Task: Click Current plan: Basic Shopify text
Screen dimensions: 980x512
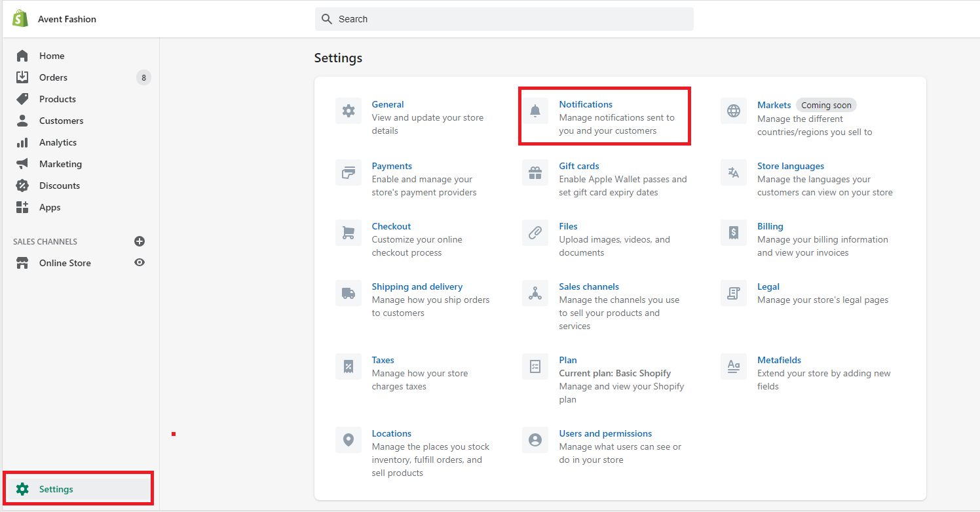Action: point(614,373)
